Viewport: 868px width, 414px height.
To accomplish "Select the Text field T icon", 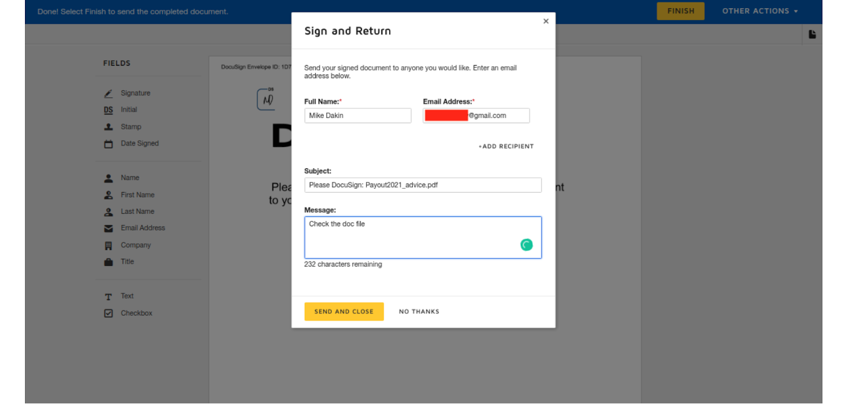I will 108,296.
